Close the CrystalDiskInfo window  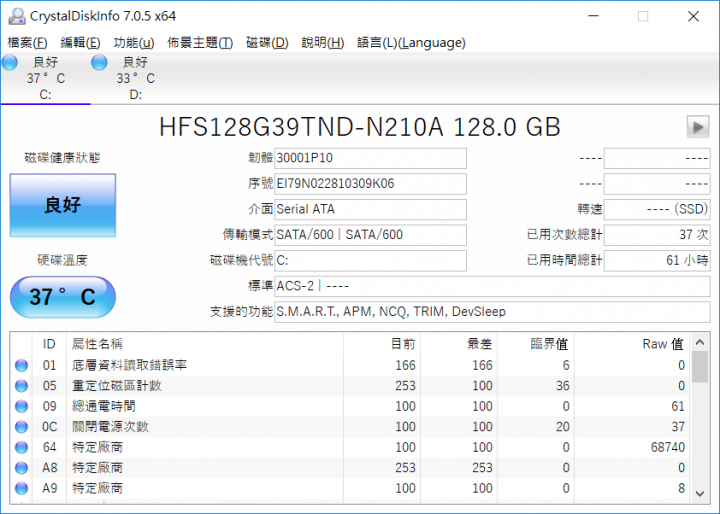[693, 16]
